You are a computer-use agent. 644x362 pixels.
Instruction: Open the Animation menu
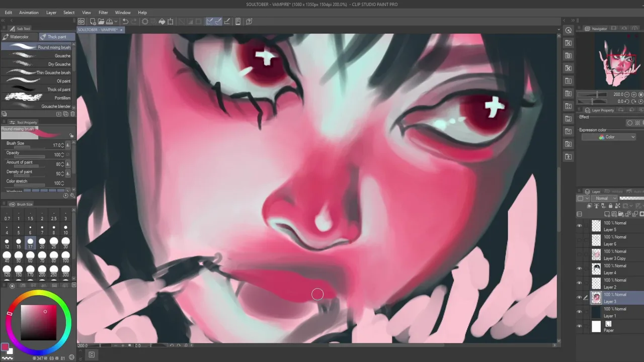[x=29, y=13]
